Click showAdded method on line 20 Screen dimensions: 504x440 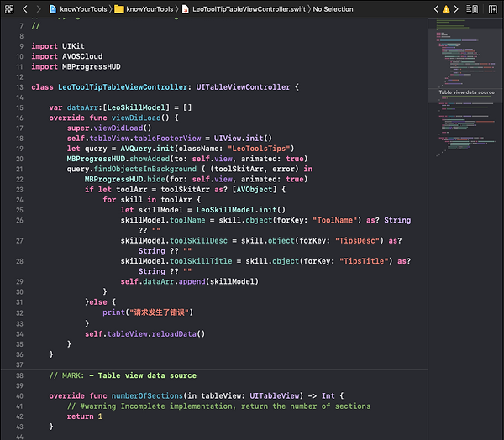150,159
